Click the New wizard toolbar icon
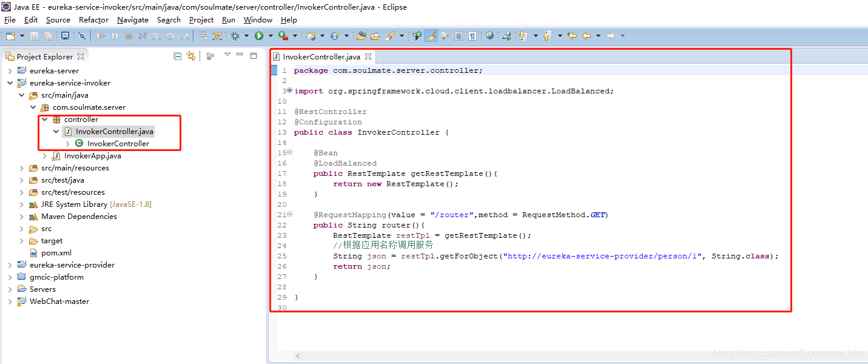This screenshot has width=868, height=364. tap(10, 36)
